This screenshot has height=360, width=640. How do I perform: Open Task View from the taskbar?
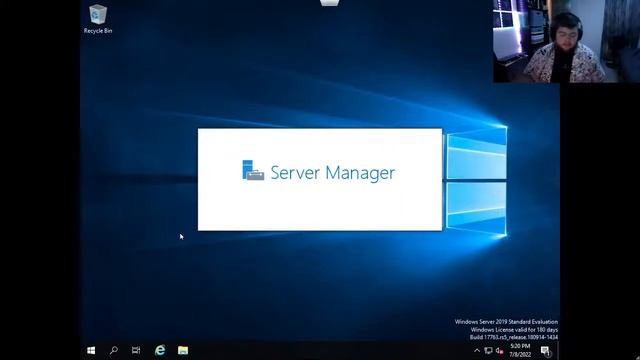tap(136, 350)
